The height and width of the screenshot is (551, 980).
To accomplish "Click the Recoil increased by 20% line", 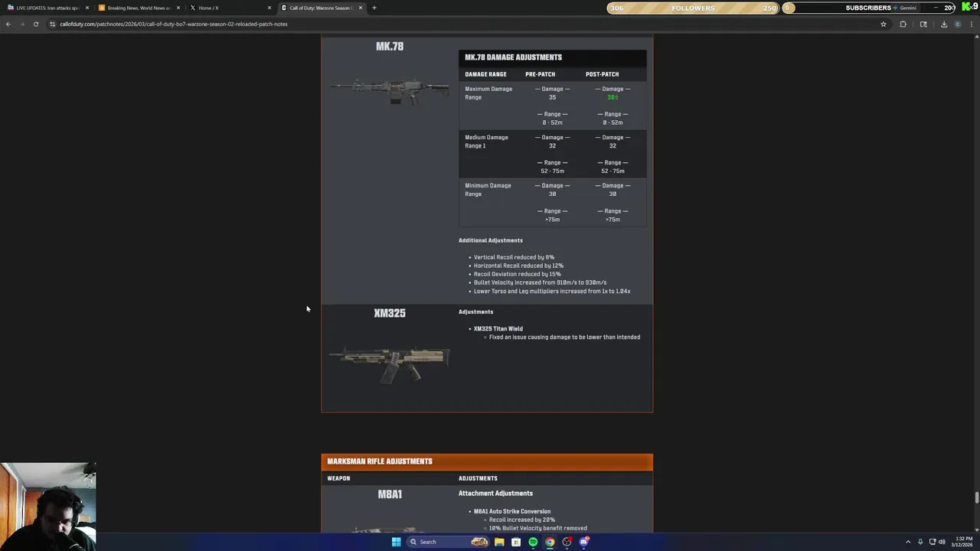I will click(521, 520).
